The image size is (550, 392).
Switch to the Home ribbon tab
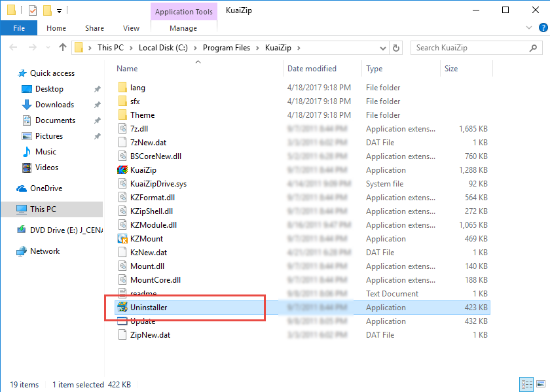pos(56,28)
